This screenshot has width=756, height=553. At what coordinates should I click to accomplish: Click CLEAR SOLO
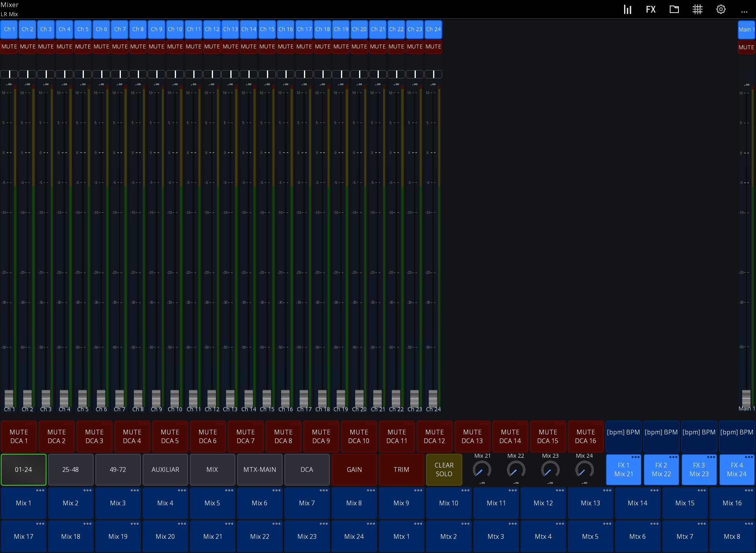(444, 469)
